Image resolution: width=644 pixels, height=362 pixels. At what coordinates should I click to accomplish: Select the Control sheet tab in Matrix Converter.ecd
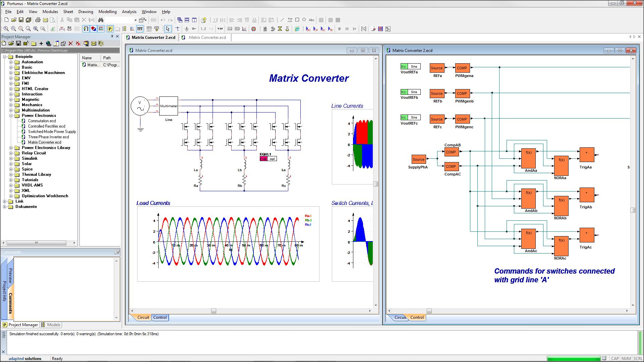pyautogui.click(x=160, y=317)
